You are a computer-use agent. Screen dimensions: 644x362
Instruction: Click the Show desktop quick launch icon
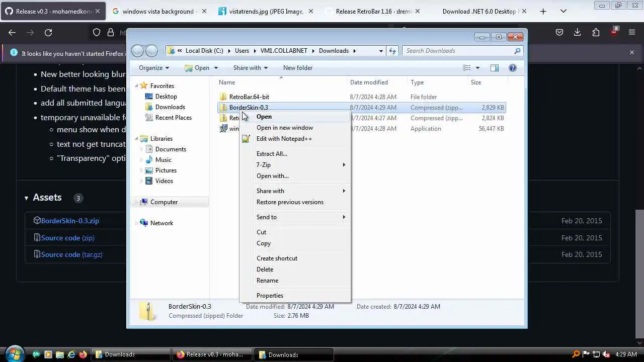coord(36,354)
